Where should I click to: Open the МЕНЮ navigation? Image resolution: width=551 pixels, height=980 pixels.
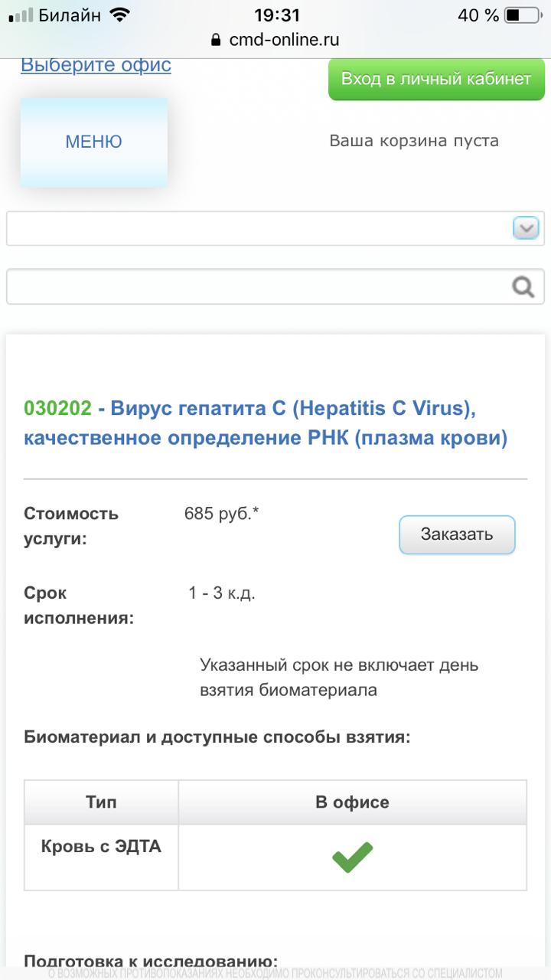tap(94, 142)
